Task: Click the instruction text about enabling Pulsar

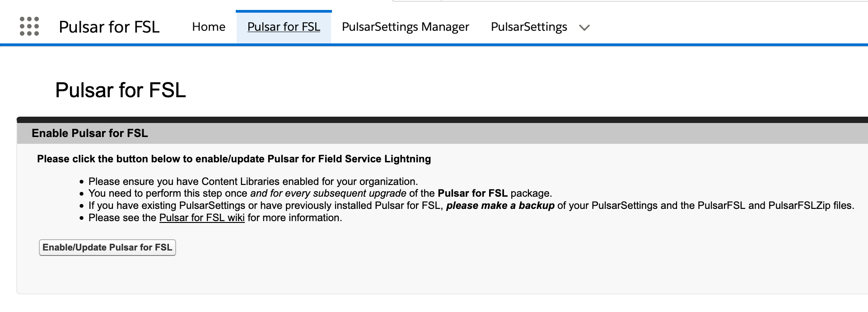Action: pyautogui.click(x=234, y=159)
